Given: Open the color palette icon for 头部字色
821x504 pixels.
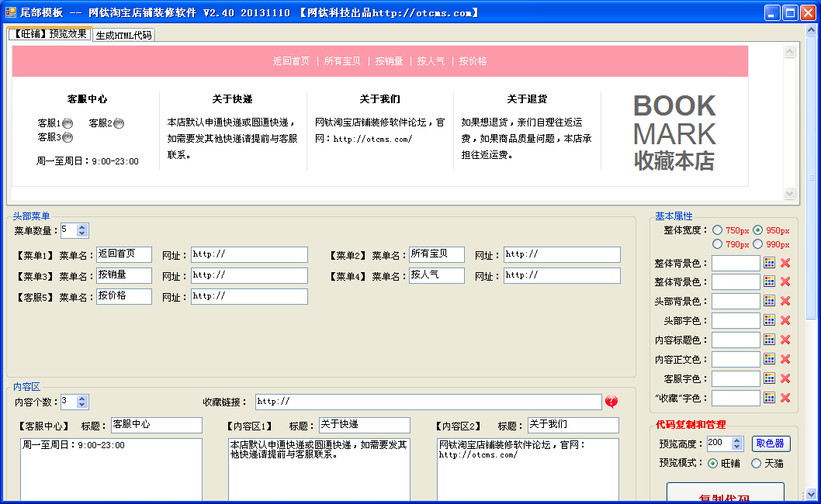Looking at the screenshot, I should 768,320.
